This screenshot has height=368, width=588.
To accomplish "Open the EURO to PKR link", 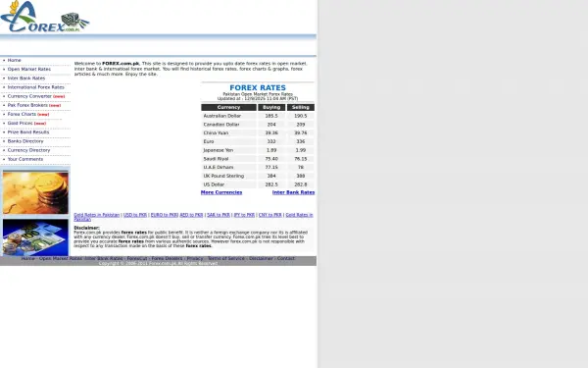I will pos(165,215).
